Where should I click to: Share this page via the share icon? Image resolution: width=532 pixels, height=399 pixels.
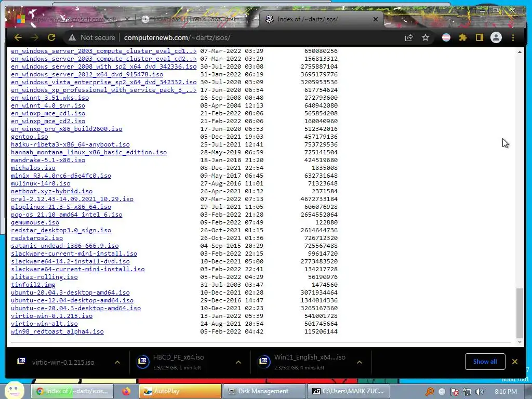tap(409, 37)
